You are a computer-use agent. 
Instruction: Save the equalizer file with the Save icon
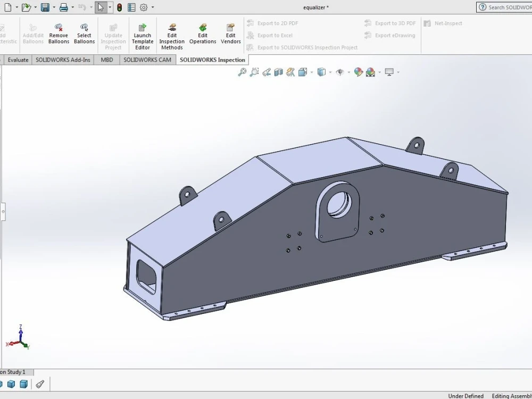(45, 7)
